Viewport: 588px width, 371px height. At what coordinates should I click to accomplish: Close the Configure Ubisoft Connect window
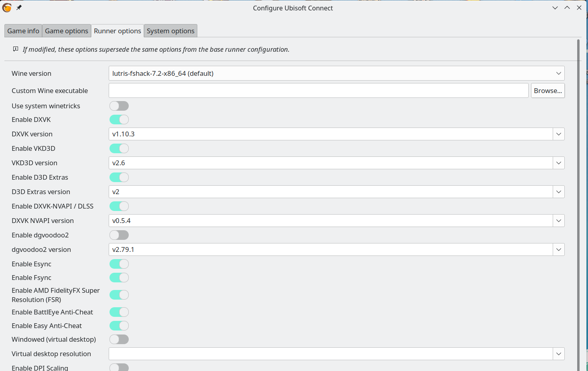579,8
